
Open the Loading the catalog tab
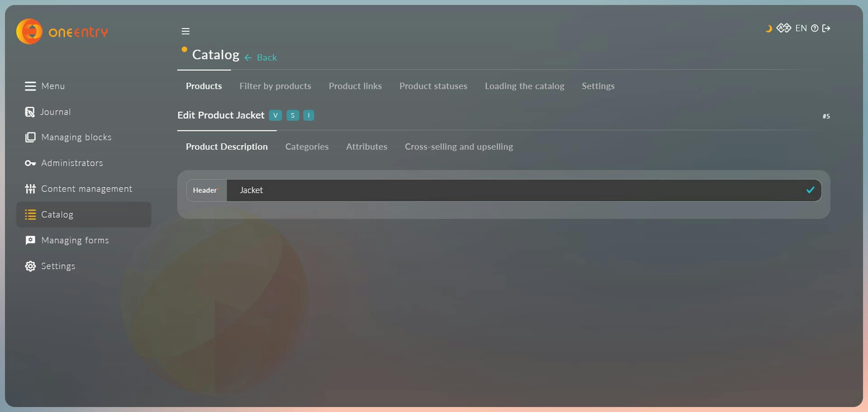click(524, 86)
